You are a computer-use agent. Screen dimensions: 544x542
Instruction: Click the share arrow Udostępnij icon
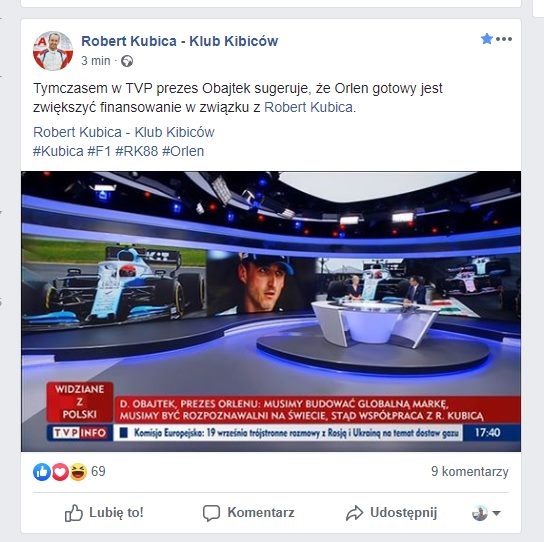coord(355,513)
